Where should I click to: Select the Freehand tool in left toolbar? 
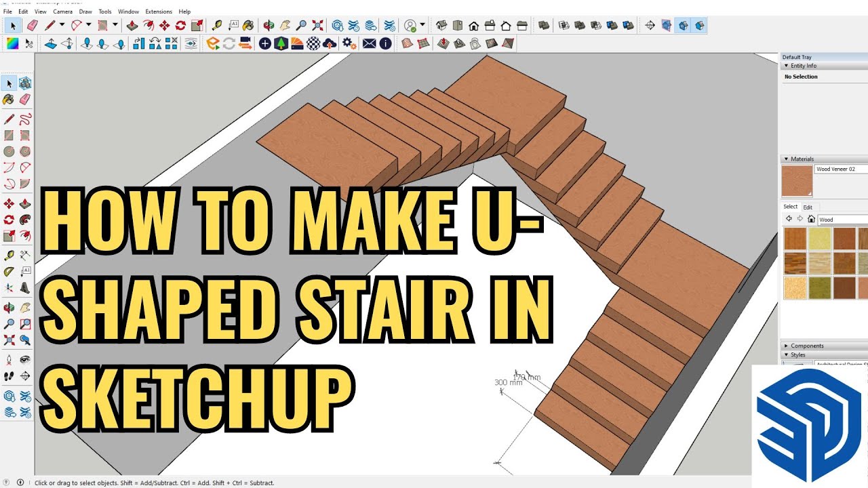click(x=25, y=119)
